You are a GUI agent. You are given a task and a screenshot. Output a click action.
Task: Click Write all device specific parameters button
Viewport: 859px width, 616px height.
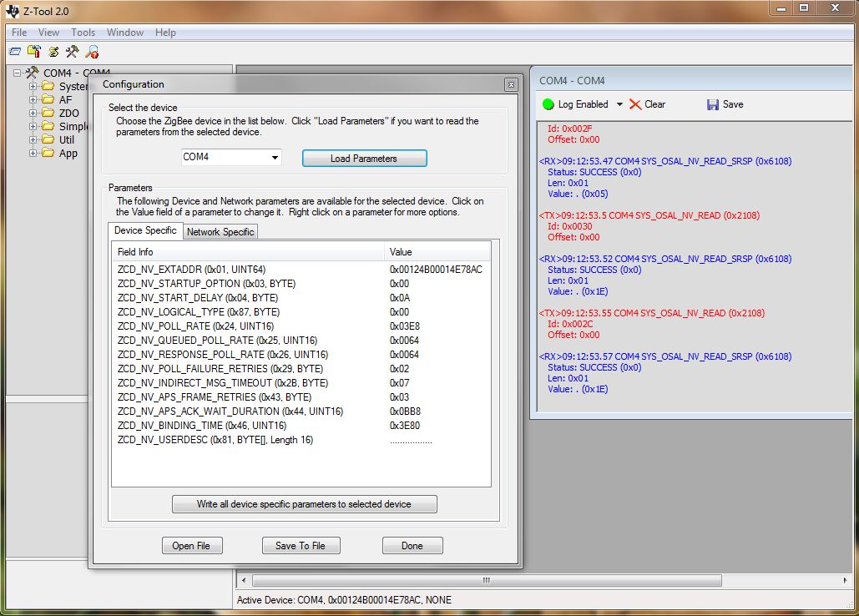304,504
